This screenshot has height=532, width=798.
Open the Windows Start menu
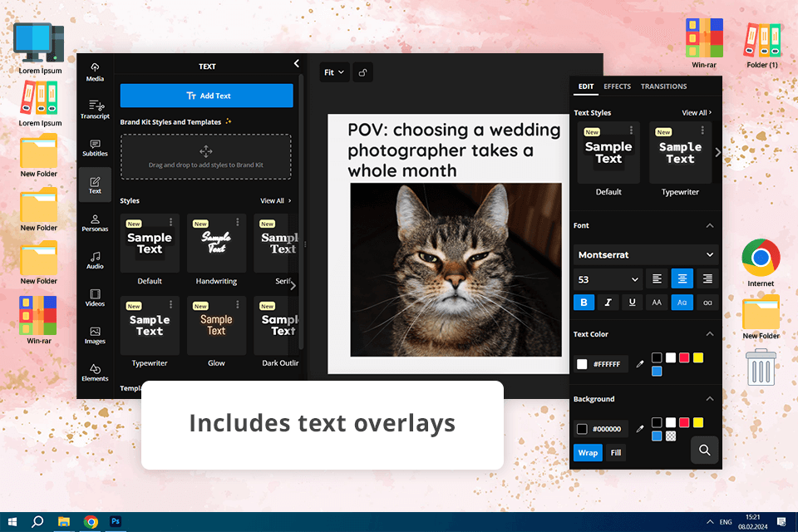(x=12, y=522)
